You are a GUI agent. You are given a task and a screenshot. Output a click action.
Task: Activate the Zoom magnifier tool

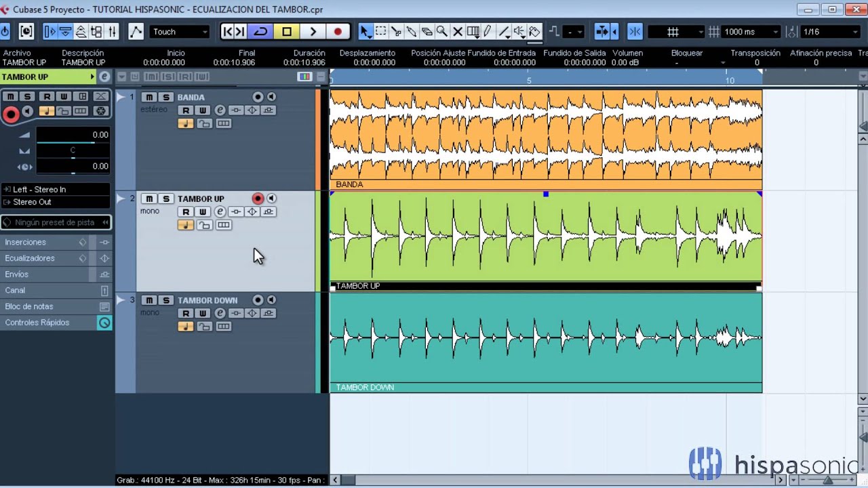click(442, 32)
